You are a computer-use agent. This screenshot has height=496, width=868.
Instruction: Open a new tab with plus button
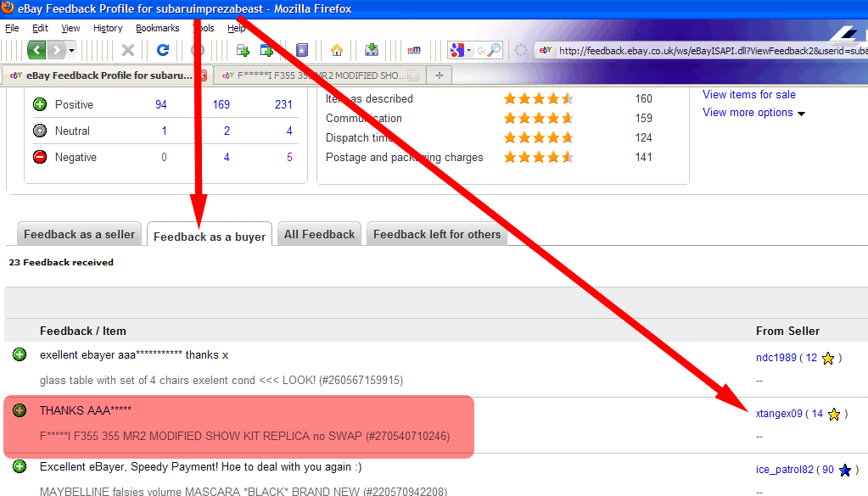pos(440,75)
